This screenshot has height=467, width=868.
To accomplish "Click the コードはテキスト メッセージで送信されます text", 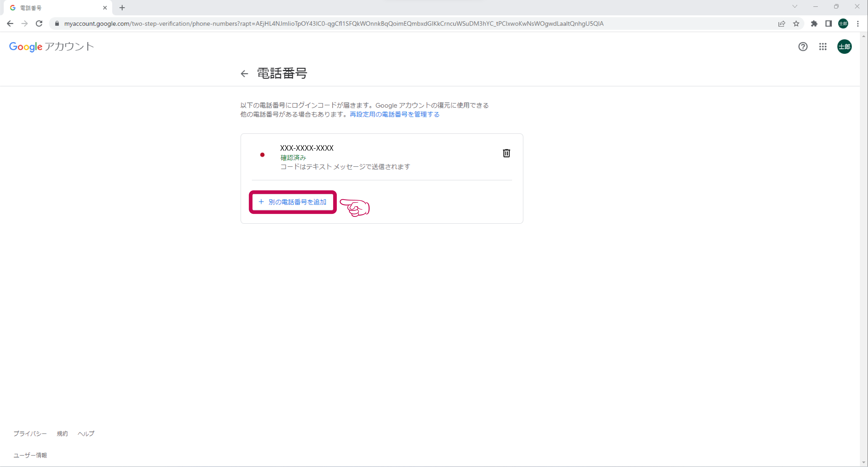I will click(x=345, y=167).
